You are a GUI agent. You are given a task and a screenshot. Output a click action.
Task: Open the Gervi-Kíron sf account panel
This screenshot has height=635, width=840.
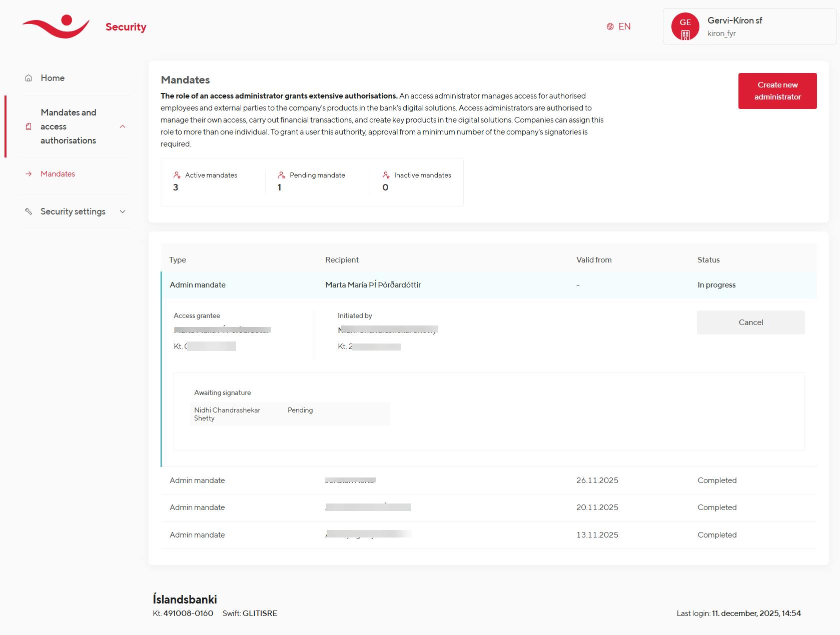(x=749, y=26)
